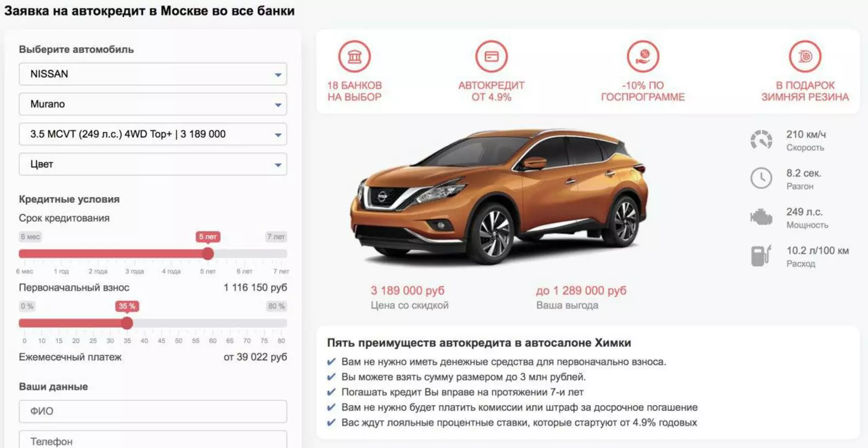
Task: Click the state program discount icon
Action: [x=643, y=56]
